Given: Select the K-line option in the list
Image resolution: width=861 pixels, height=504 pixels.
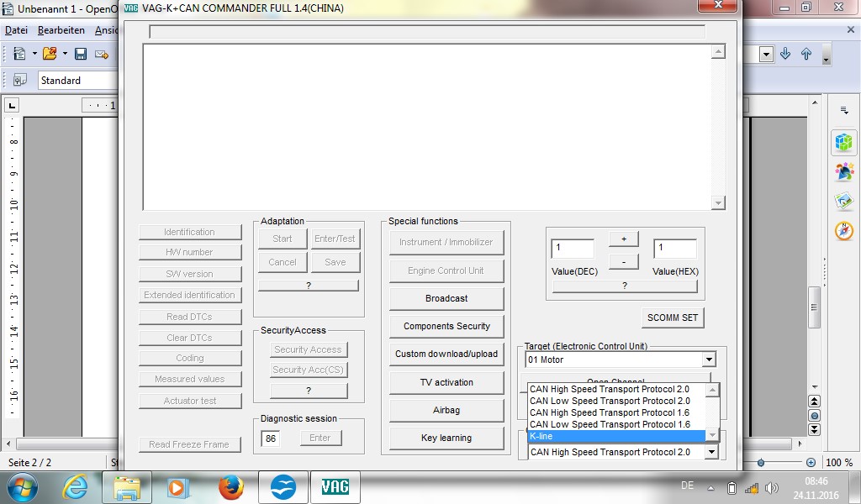Looking at the screenshot, I should click(x=616, y=436).
